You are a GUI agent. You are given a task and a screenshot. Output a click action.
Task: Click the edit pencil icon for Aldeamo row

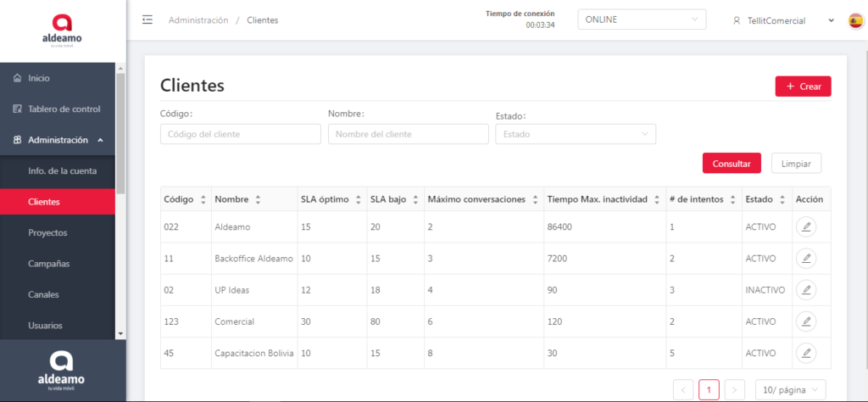[x=806, y=226]
